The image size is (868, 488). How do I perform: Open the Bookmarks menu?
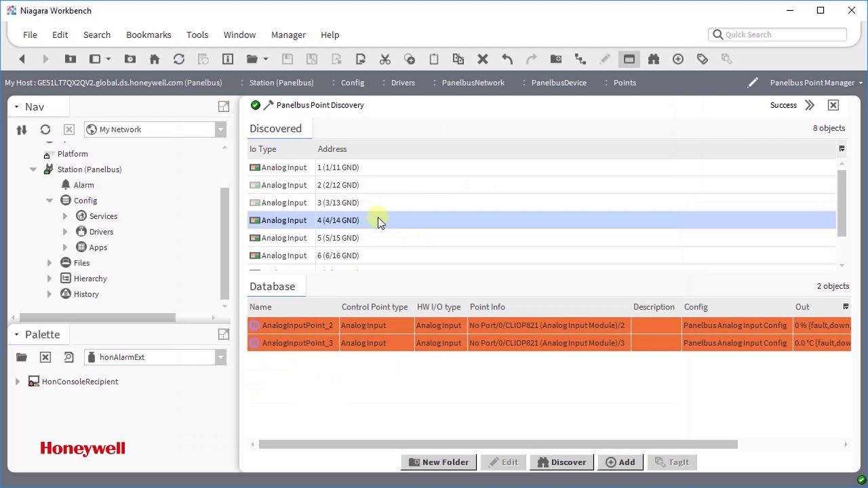149,35
